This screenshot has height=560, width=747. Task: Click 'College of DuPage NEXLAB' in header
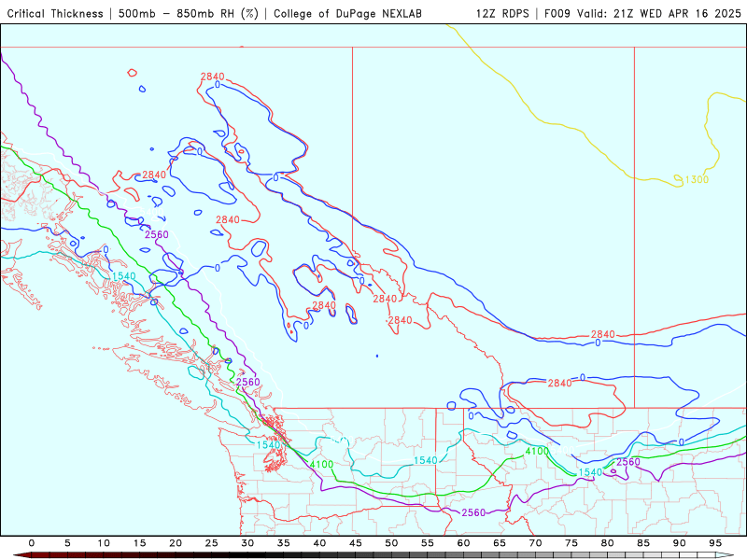click(x=347, y=13)
